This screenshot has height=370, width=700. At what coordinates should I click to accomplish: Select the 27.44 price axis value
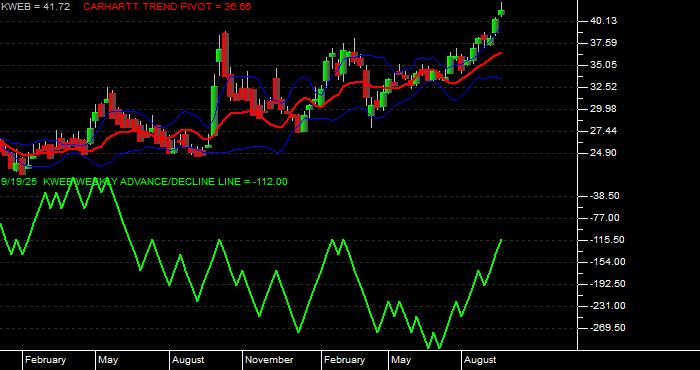point(604,131)
